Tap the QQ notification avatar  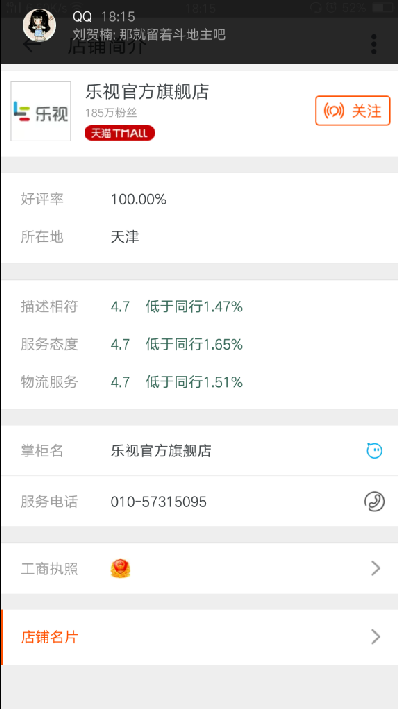[x=39, y=25]
